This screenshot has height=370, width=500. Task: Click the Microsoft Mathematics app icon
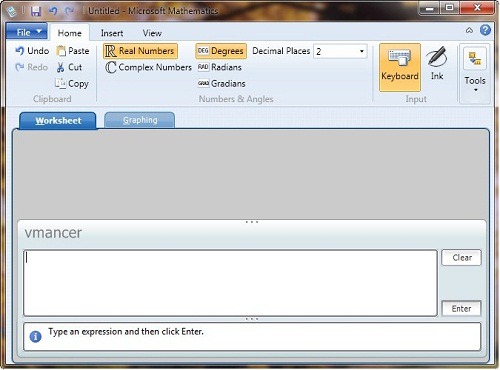(x=12, y=12)
